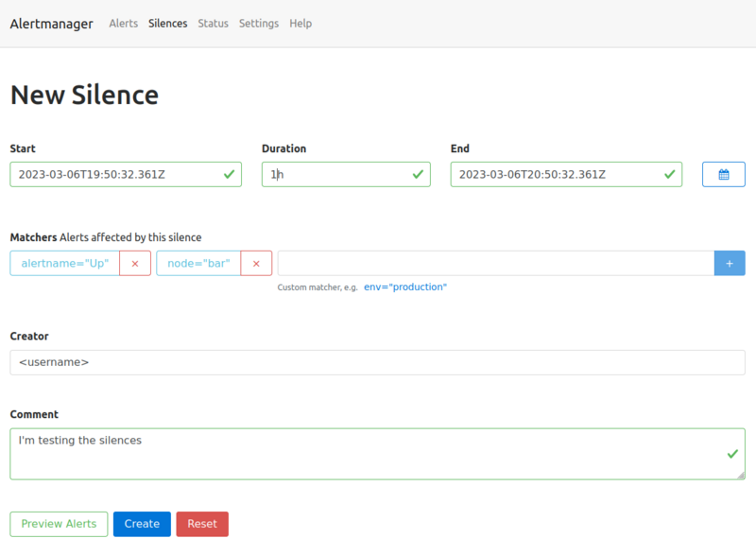Image resolution: width=756 pixels, height=556 pixels.
Task: Open the Alerts page
Action: click(x=123, y=24)
